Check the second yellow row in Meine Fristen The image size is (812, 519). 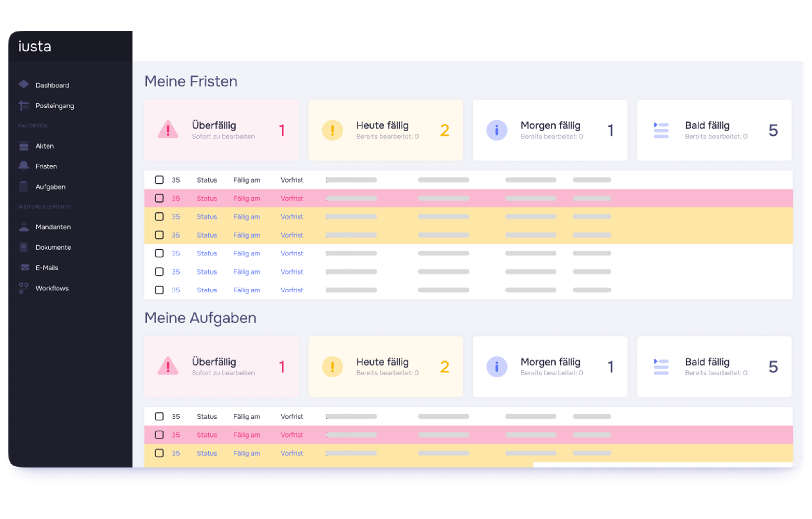159,235
